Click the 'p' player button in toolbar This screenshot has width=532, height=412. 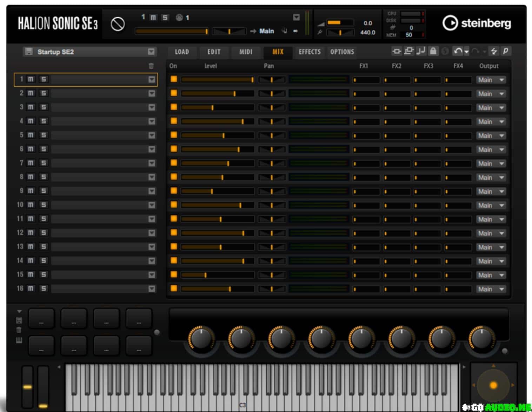505,51
